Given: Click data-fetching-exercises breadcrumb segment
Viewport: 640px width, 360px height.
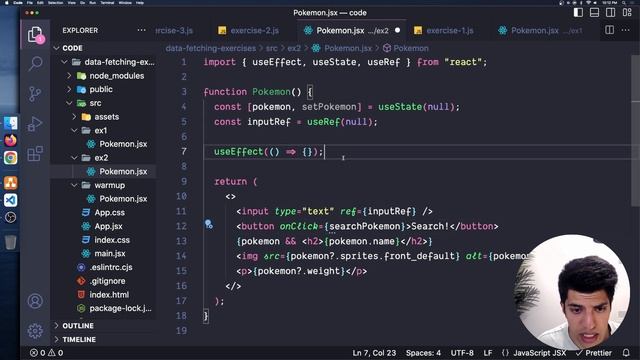Looking at the screenshot, I should point(211,48).
